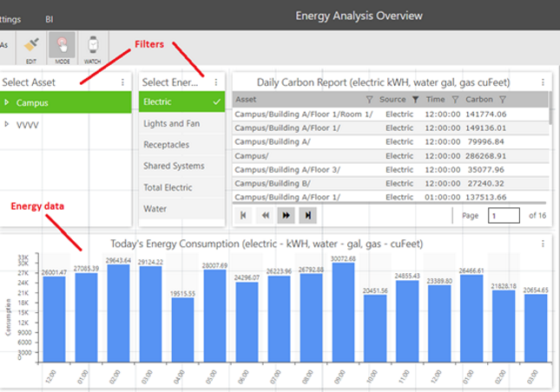The height and width of the screenshot is (392, 560).
Task: Open the BI menu
Action: 50,18
